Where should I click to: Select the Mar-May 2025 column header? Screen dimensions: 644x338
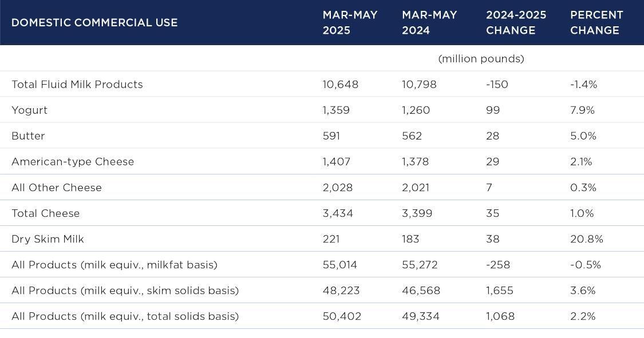350,23
